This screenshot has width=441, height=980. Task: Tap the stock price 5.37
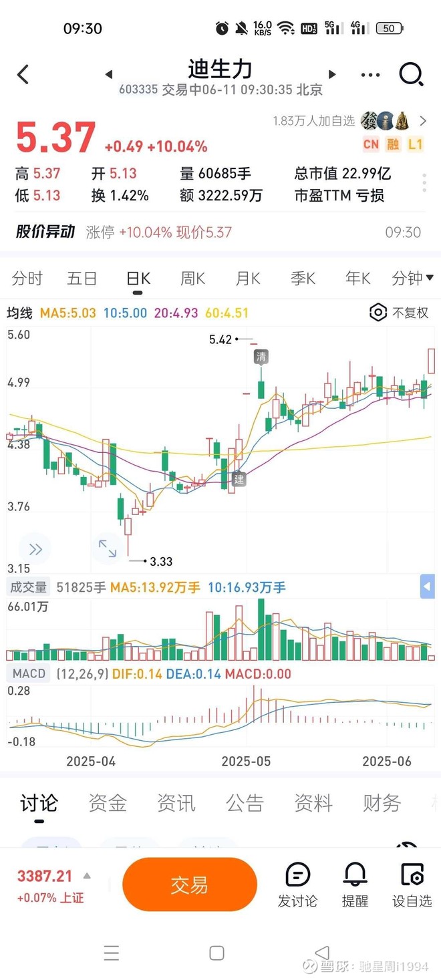(x=55, y=138)
